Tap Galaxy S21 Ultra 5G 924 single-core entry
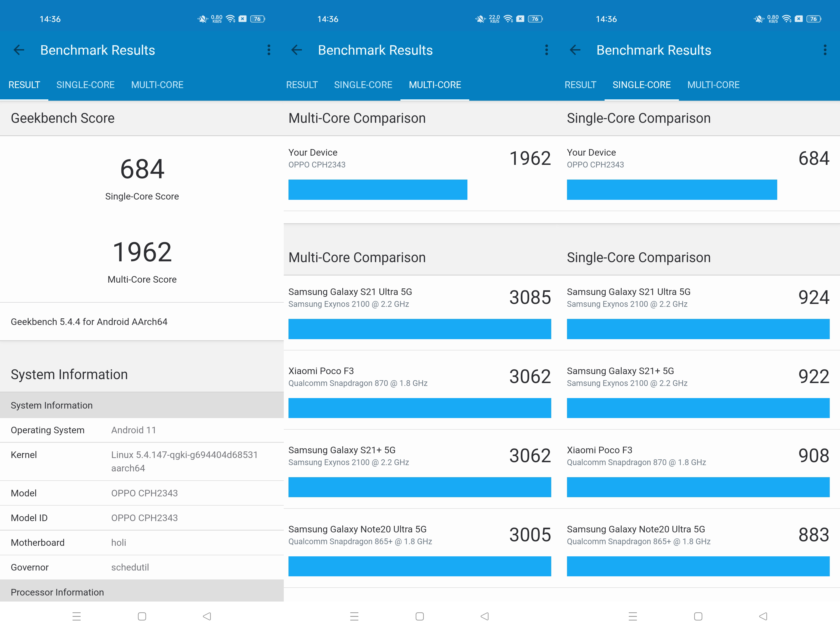Image resolution: width=840 pixels, height=631 pixels. [698, 313]
